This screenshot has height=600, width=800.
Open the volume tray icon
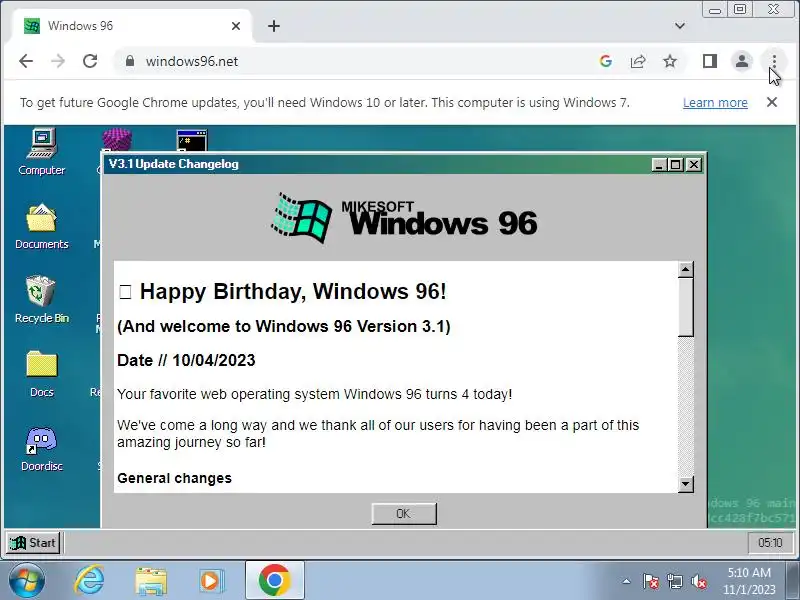click(x=698, y=581)
